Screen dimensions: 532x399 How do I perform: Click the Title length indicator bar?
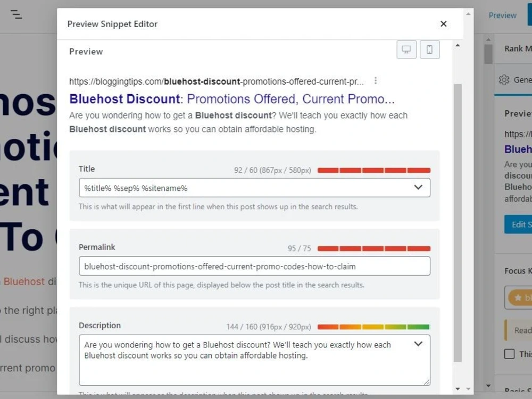coord(374,170)
